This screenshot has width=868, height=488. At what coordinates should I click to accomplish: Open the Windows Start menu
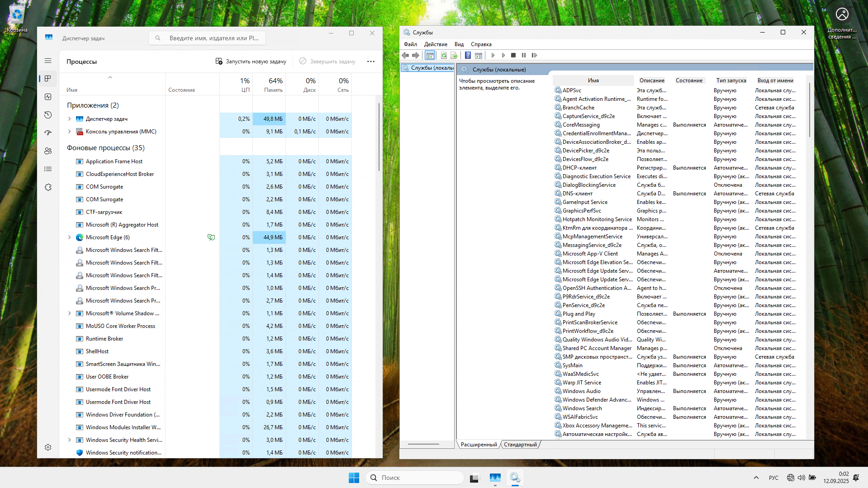click(x=354, y=478)
